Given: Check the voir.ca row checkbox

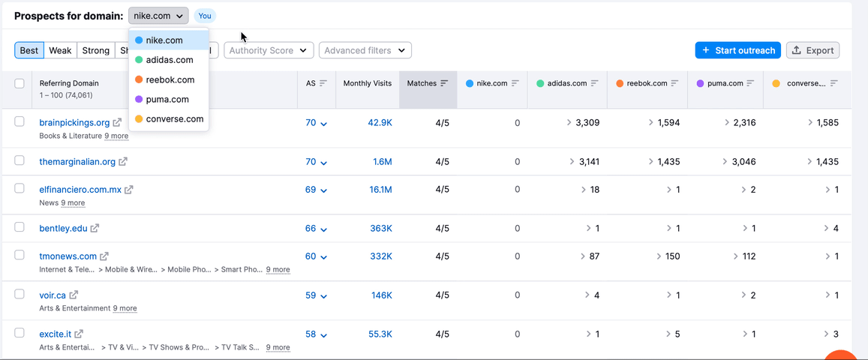Looking at the screenshot, I should point(20,294).
